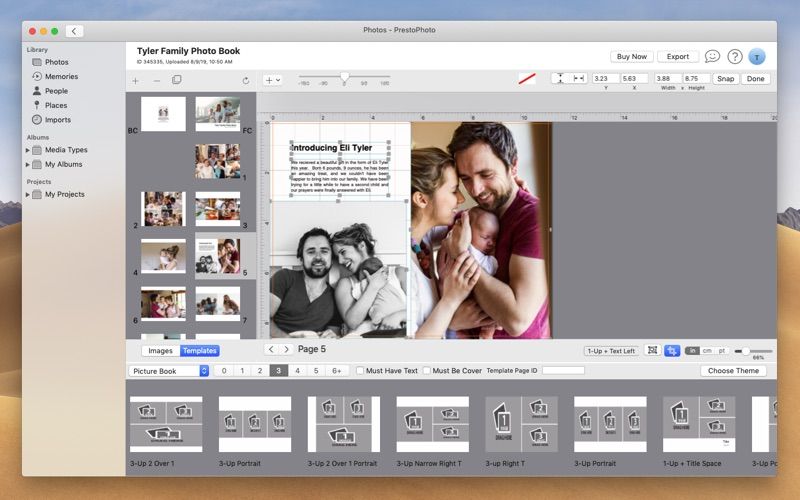
Task: Click the Snap button
Action: (726, 79)
